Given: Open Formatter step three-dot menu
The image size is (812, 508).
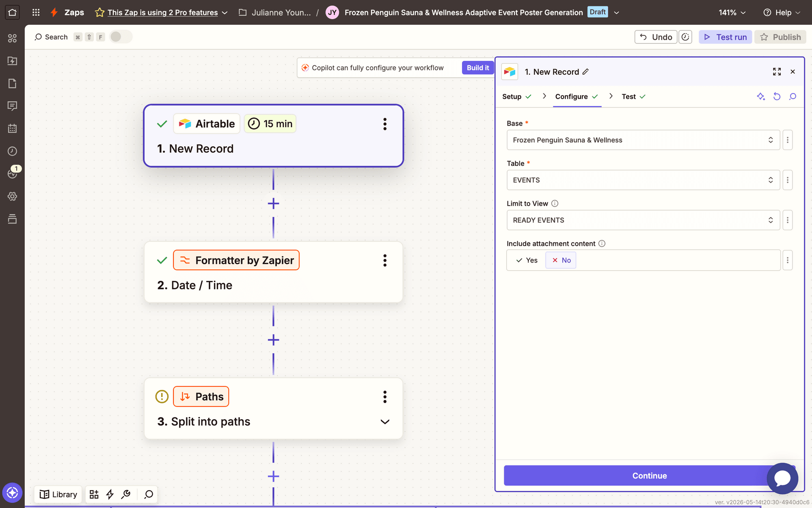Looking at the screenshot, I should pyautogui.click(x=385, y=261).
